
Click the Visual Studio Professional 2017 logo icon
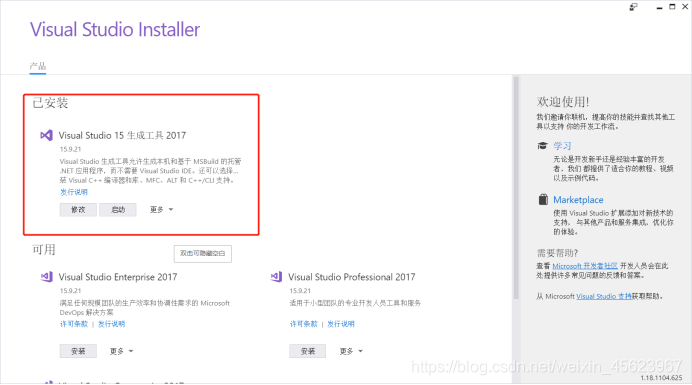click(276, 277)
